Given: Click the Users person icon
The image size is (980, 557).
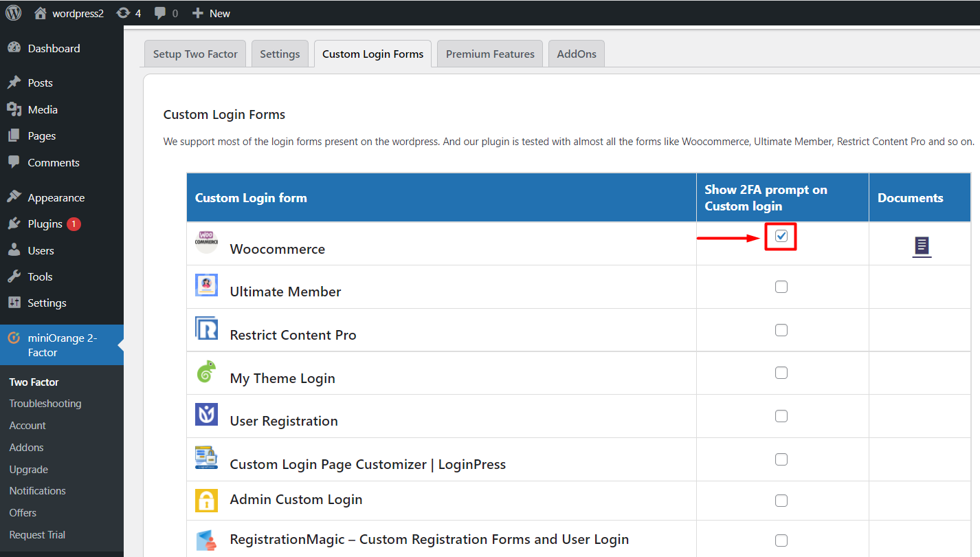Looking at the screenshot, I should [x=14, y=250].
